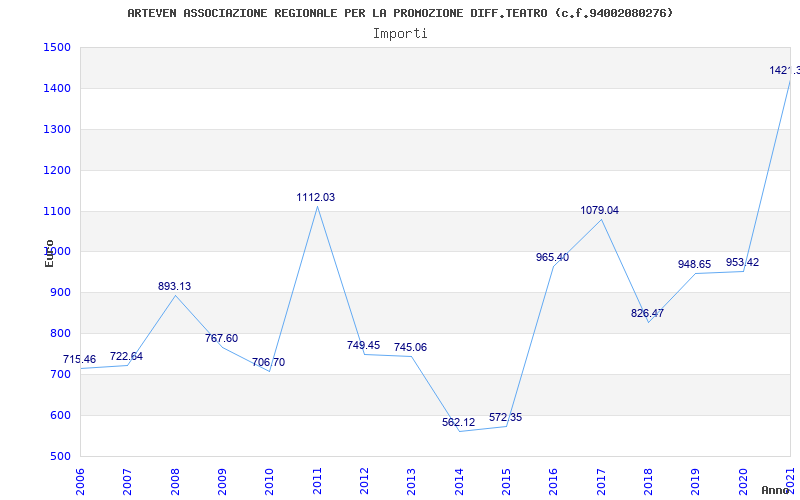Click the 953.42 data label

(742, 262)
